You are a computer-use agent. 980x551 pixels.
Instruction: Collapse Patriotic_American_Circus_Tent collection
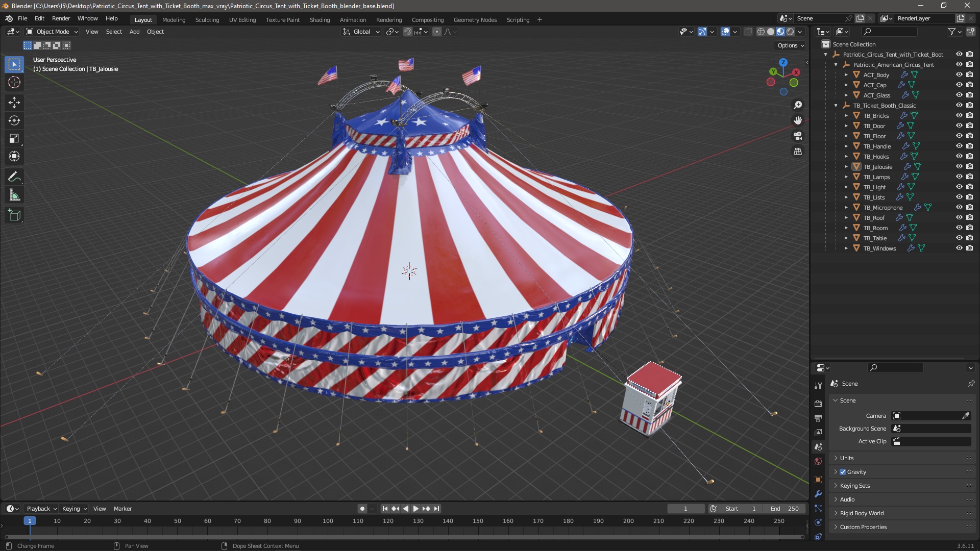(836, 65)
